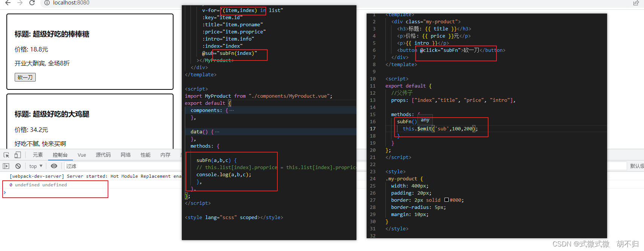
Task: Click the v-for (item,index) in list line
Action: pos(242,11)
